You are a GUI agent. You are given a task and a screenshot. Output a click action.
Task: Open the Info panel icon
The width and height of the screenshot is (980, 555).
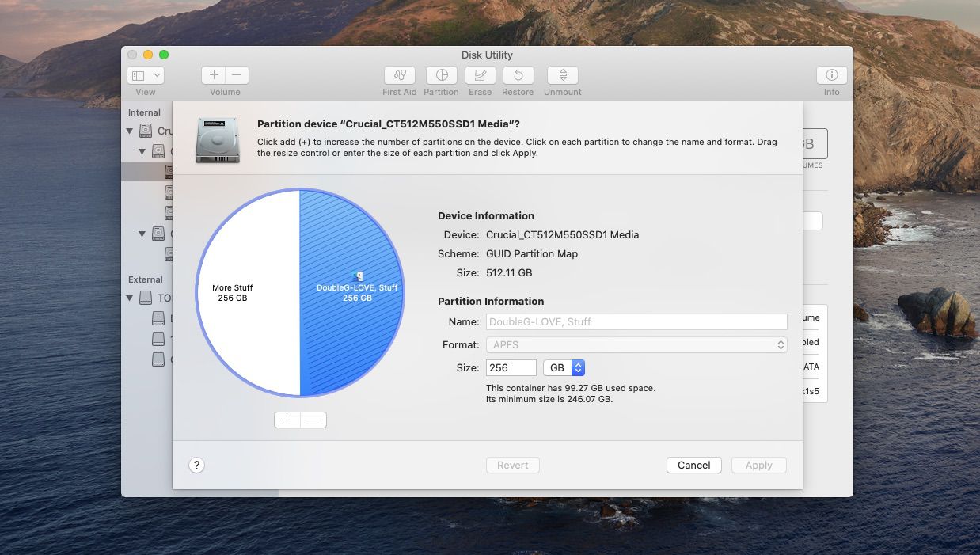tap(831, 75)
